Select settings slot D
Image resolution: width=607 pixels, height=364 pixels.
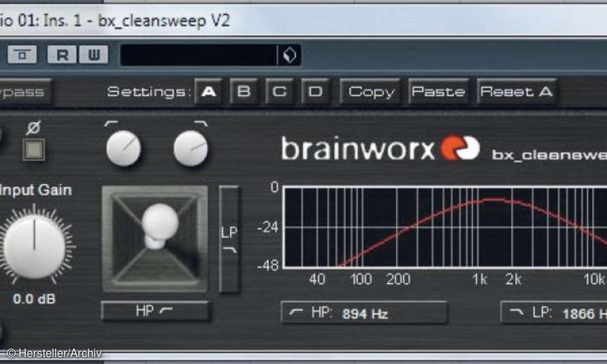point(315,92)
